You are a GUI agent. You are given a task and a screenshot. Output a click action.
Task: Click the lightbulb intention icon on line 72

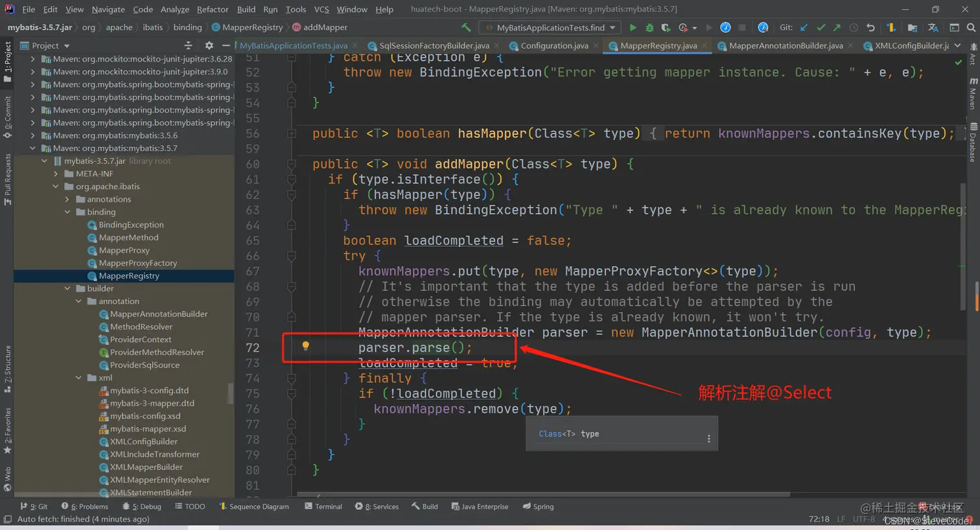(x=305, y=347)
